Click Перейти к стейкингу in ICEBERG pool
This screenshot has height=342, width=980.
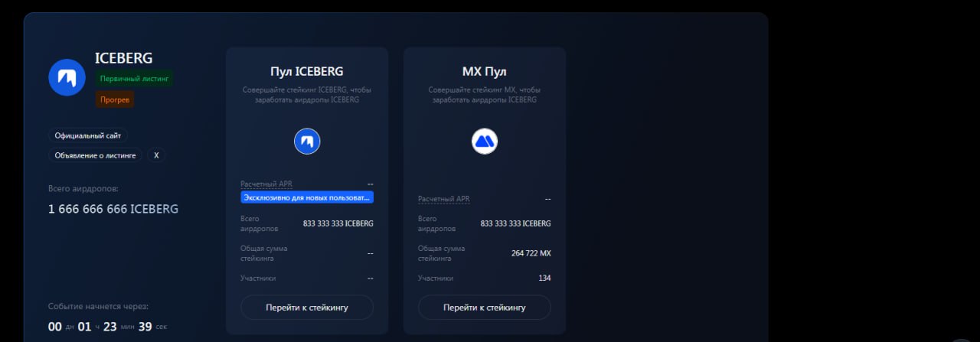pos(307,307)
